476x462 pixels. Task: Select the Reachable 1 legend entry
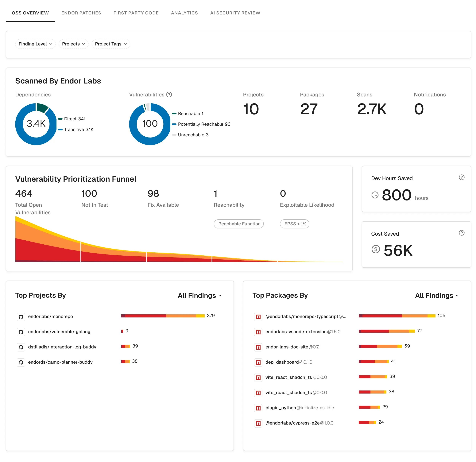[x=188, y=113]
